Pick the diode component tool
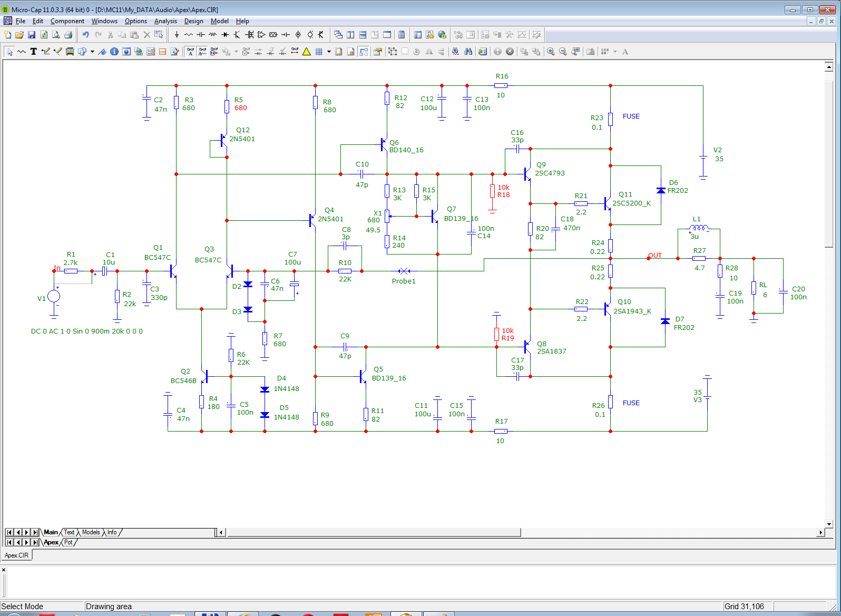This screenshot has height=616, width=841. tap(225, 35)
